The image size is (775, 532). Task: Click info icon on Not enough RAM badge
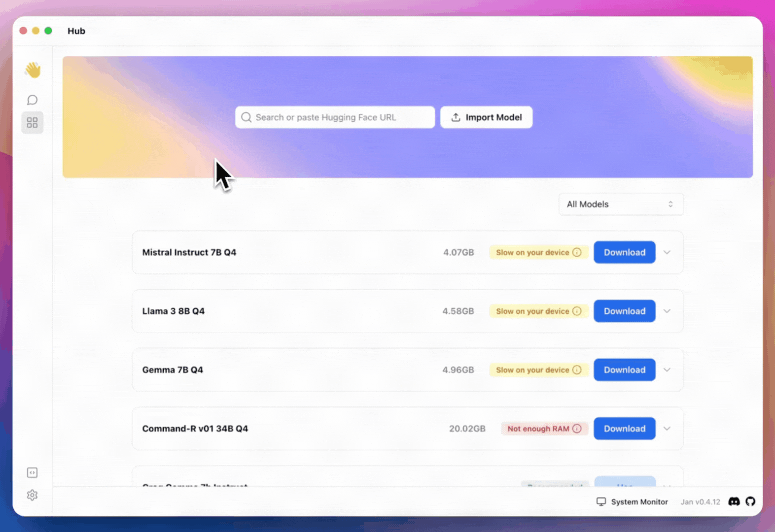(577, 429)
